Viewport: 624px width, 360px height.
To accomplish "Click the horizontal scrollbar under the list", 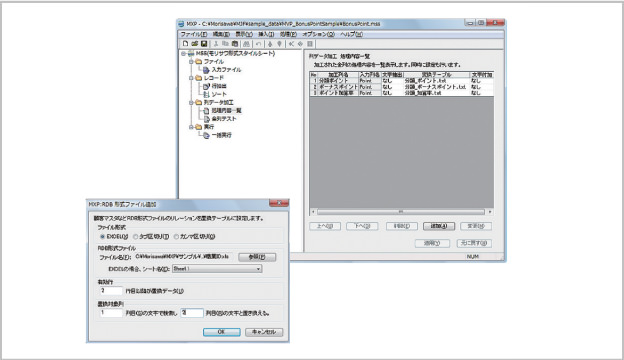I will coord(401,212).
